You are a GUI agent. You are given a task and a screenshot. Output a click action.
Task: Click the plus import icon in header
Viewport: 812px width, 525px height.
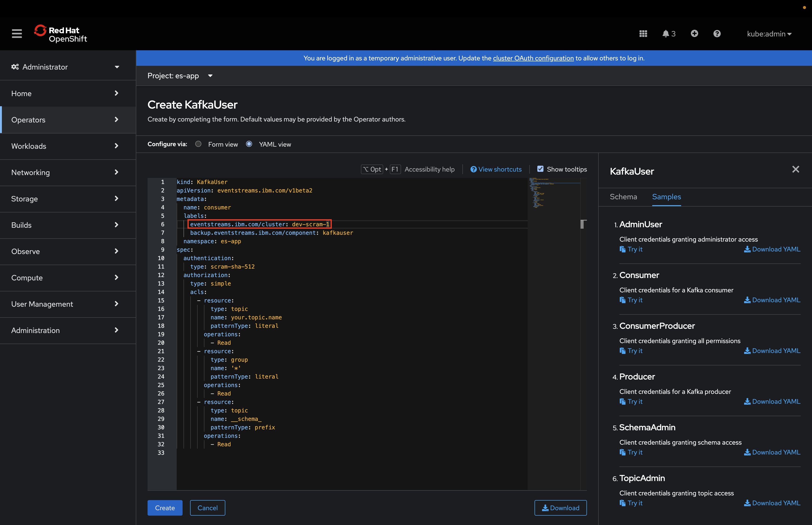694,33
